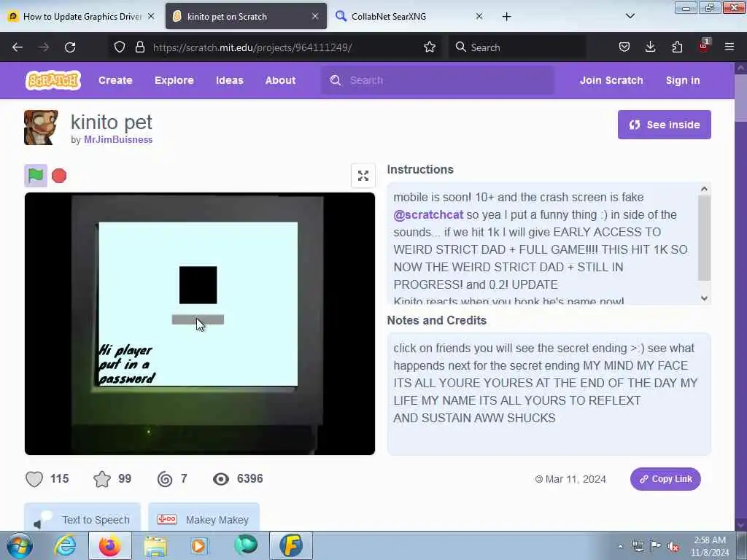The width and height of the screenshot is (747, 560).
Task: Open the Create menu item
Action: pos(115,80)
